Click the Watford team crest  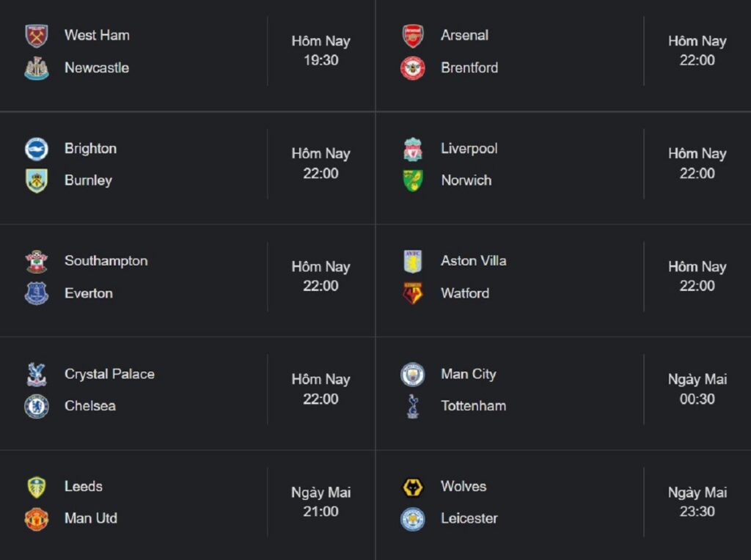point(413,293)
